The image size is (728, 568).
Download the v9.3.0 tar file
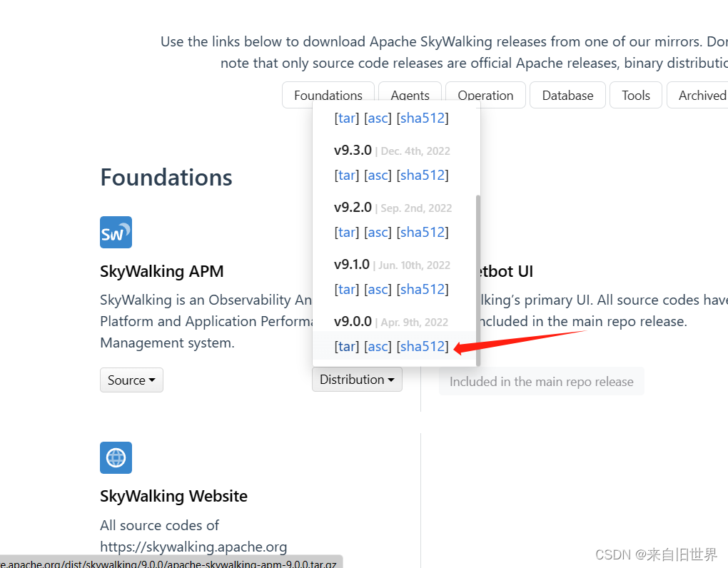[347, 175]
